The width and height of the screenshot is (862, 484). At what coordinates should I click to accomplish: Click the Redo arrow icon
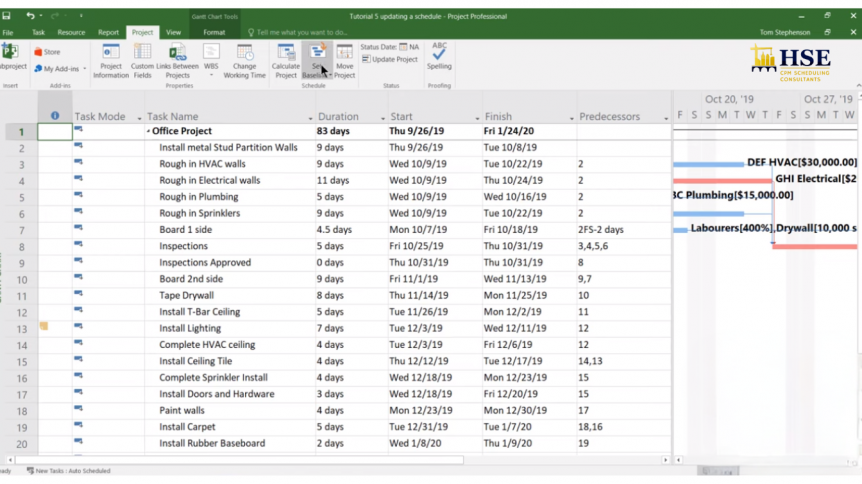(x=54, y=16)
